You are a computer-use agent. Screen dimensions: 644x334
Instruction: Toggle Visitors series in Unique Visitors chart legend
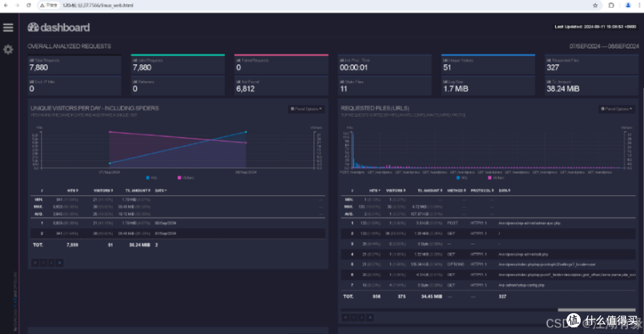pyautogui.click(x=185, y=178)
